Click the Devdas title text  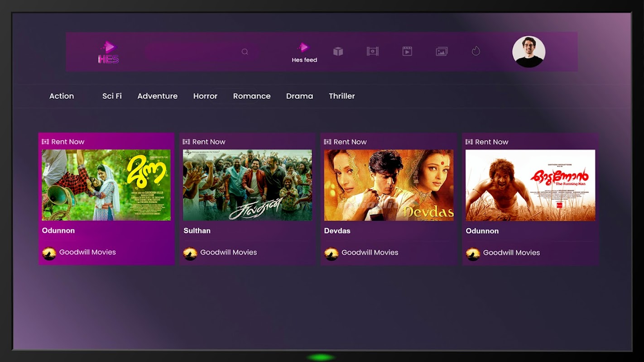coord(337,231)
